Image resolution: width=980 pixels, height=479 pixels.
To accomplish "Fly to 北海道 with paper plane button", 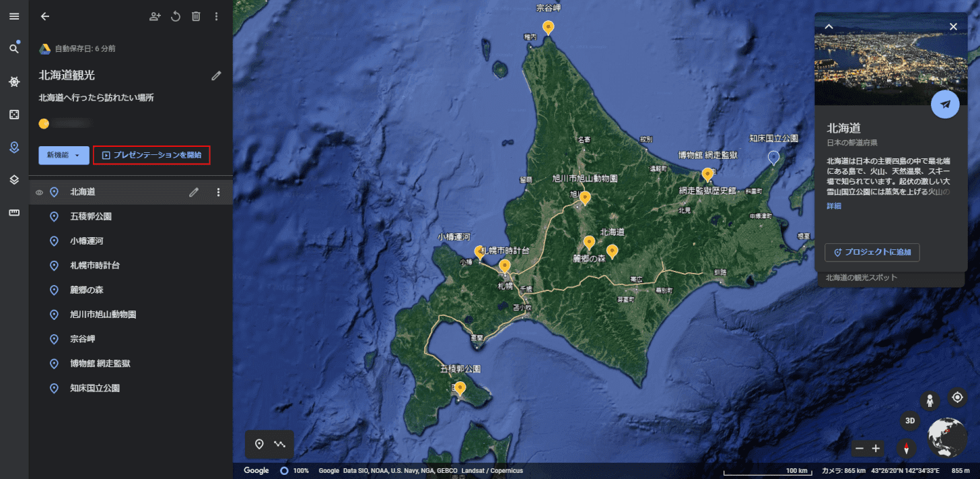I will tap(946, 104).
